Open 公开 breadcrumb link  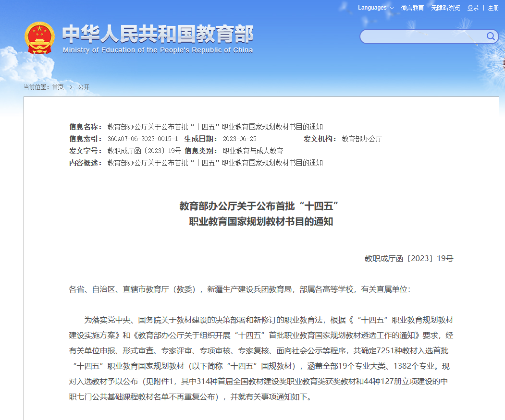(x=84, y=87)
